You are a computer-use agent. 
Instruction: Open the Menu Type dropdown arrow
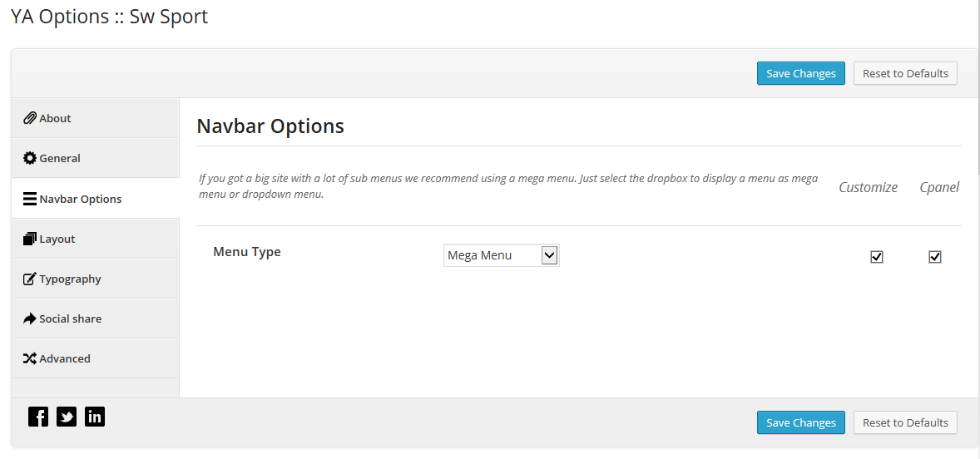click(549, 254)
